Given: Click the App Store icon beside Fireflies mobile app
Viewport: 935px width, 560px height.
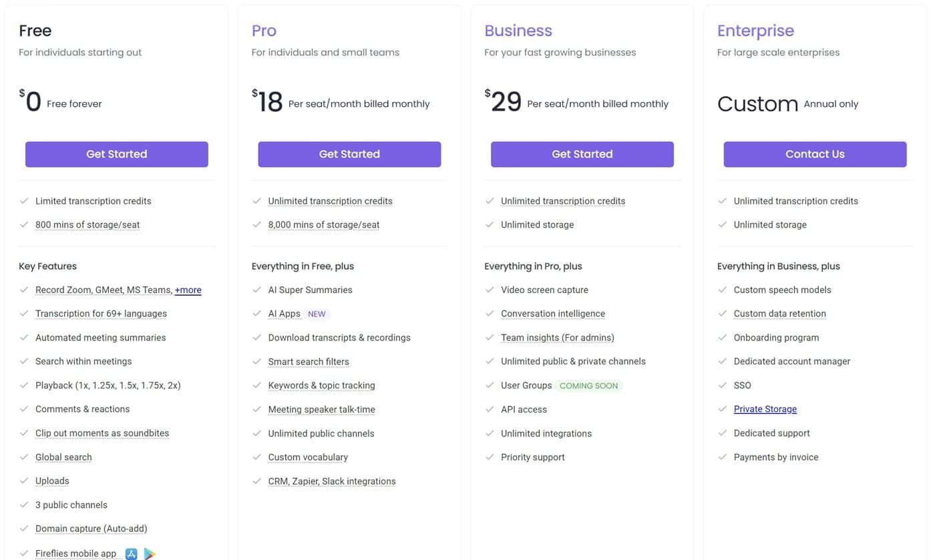Looking at the screenshot, I should pos(131,553).
